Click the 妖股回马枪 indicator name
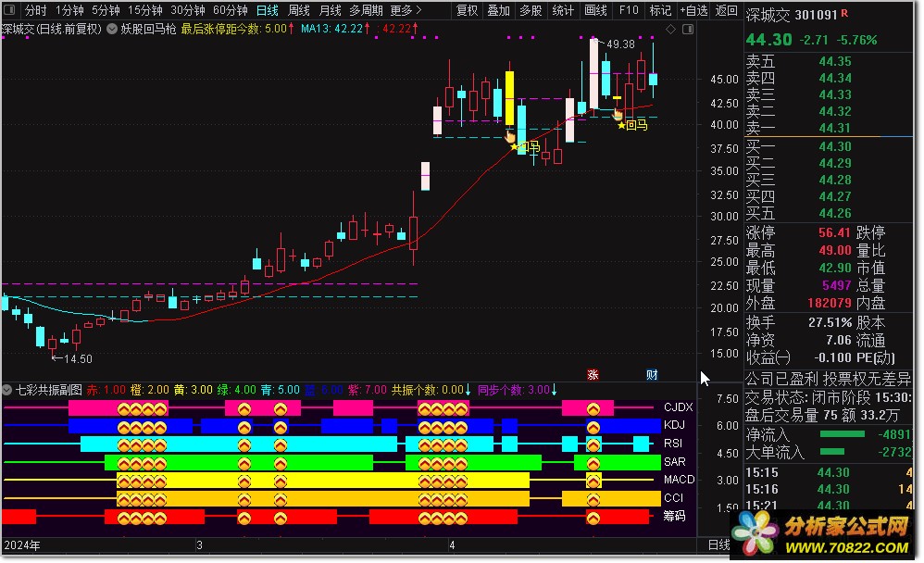Viewport: 924px width, 563px height. 148,29
